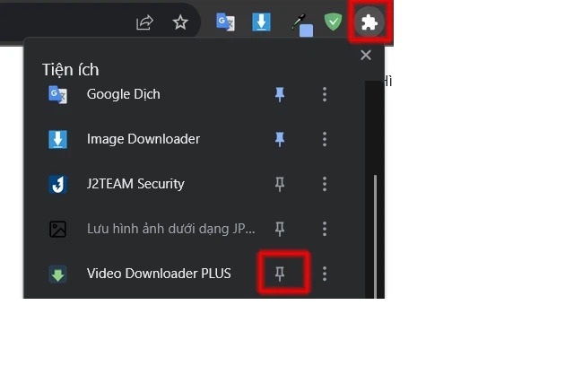This screenshot has height=392, width=574.
Task: Pin J2TEAM Security to the toolbar
Action: pos(280,184)
